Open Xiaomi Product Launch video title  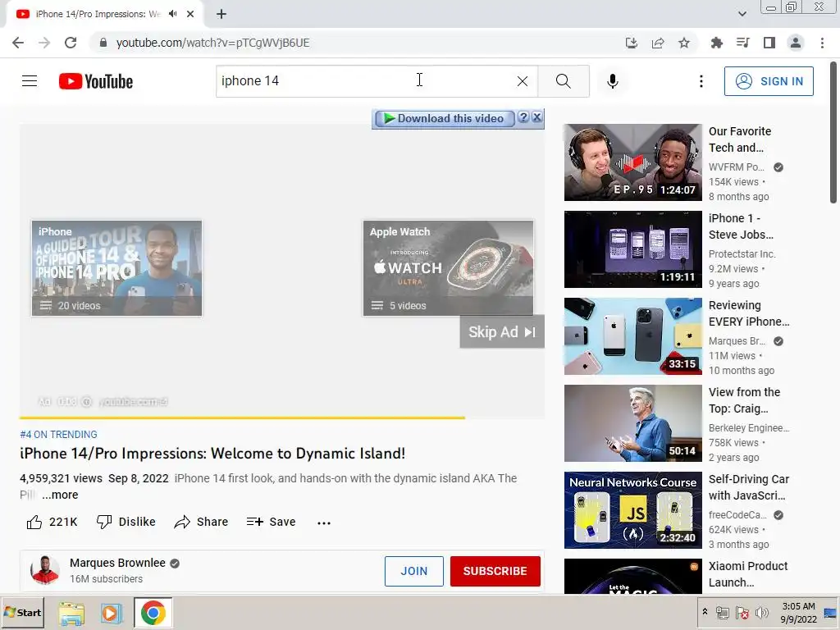point(748,574)
